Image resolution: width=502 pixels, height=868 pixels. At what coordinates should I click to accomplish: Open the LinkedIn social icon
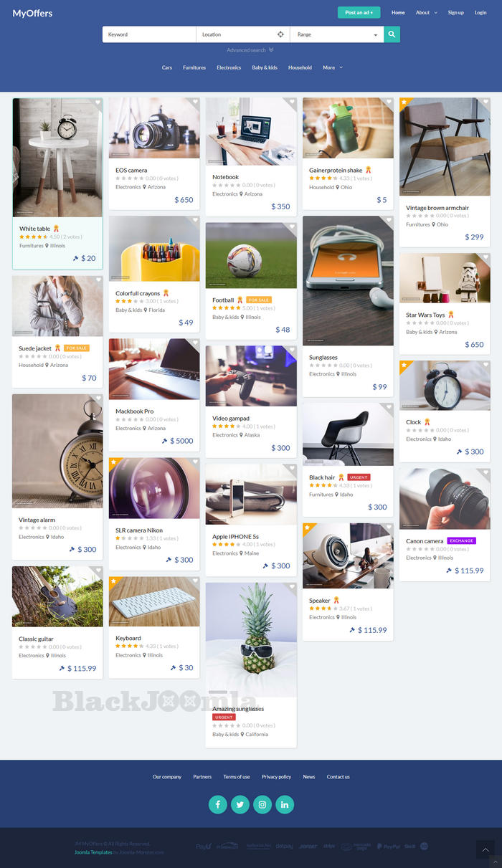pos(285,804)
